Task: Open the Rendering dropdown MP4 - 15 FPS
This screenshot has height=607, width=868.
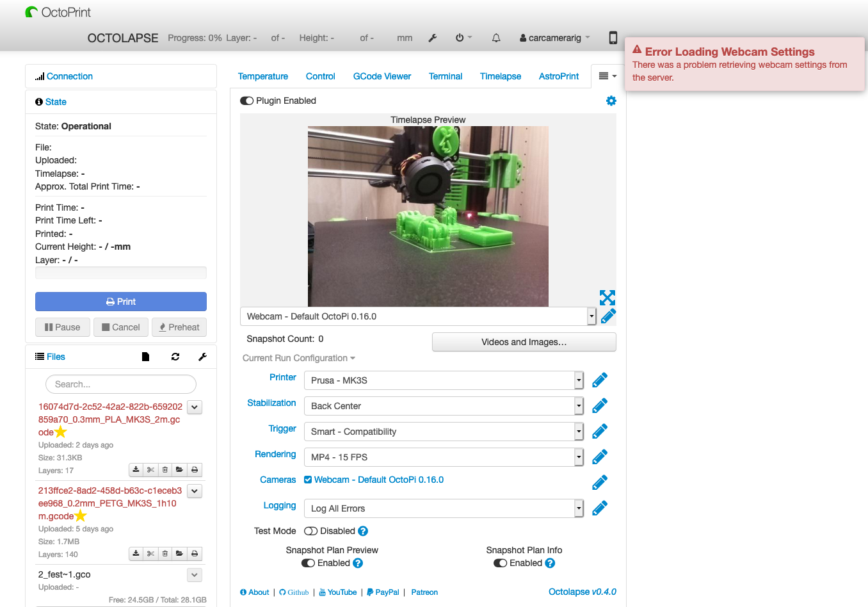Action: coord(444,457)
